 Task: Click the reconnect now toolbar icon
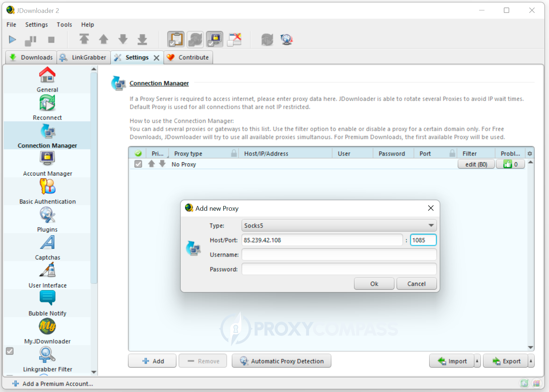pos(267,39)
